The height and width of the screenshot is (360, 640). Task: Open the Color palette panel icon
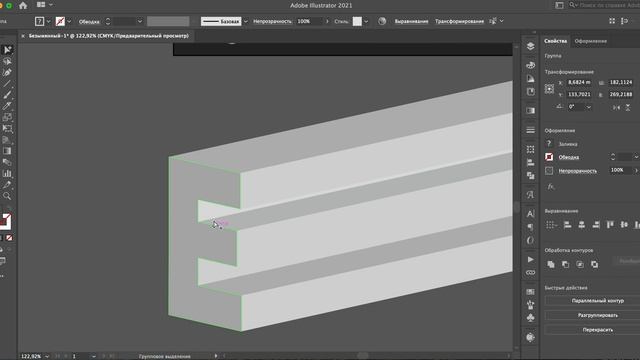[x=530, y=65]
